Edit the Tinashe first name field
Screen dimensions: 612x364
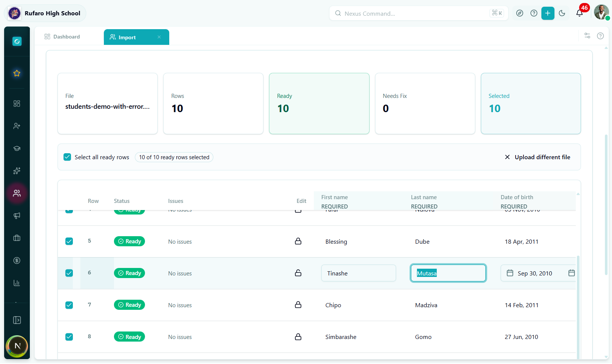(359, 273)
